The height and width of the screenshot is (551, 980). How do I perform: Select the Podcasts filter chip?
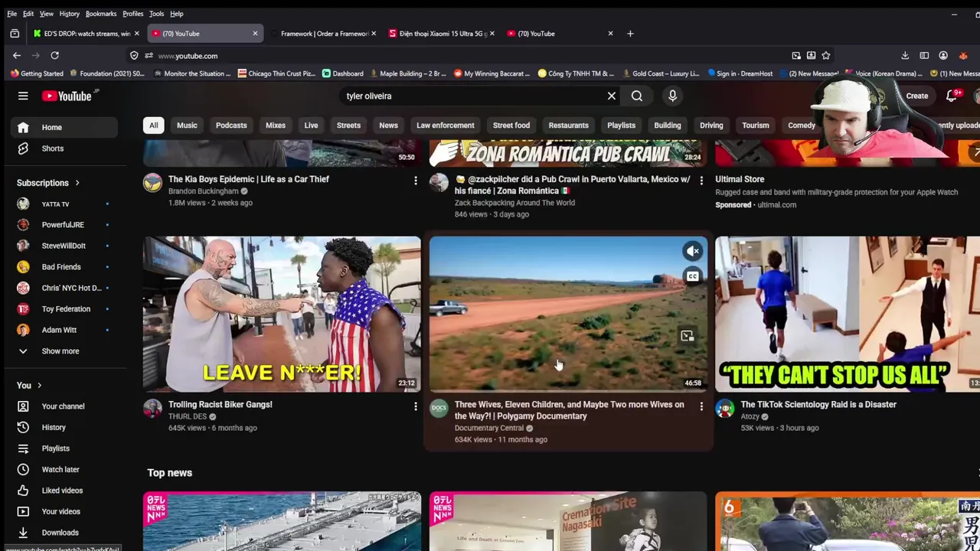tap(231, 126)
